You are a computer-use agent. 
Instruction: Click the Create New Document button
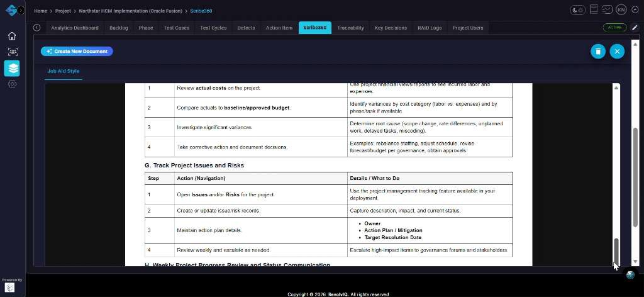pos(77,51)
